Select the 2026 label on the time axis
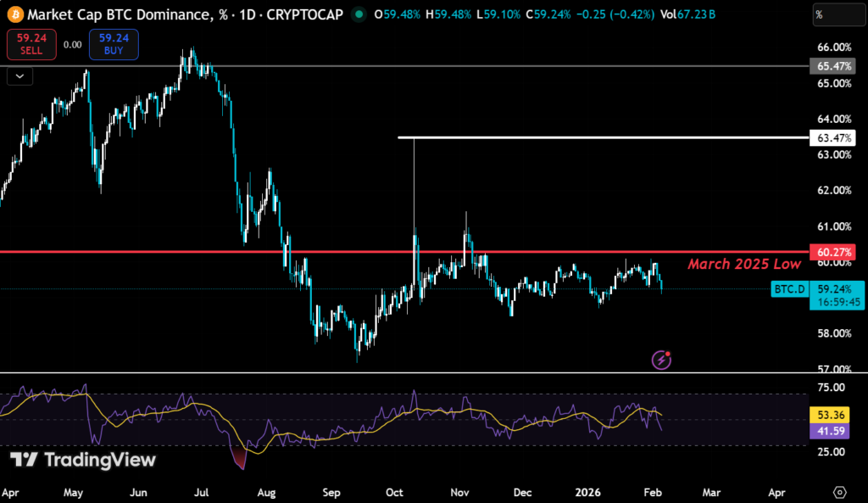This screenshot has width=868, height=503. point(590,492)
